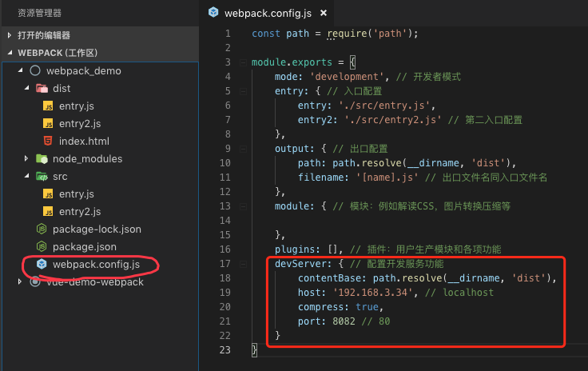Click the host value '192.168.3.34'
This screenshot has width=588, height=371.
pos(373,292)
